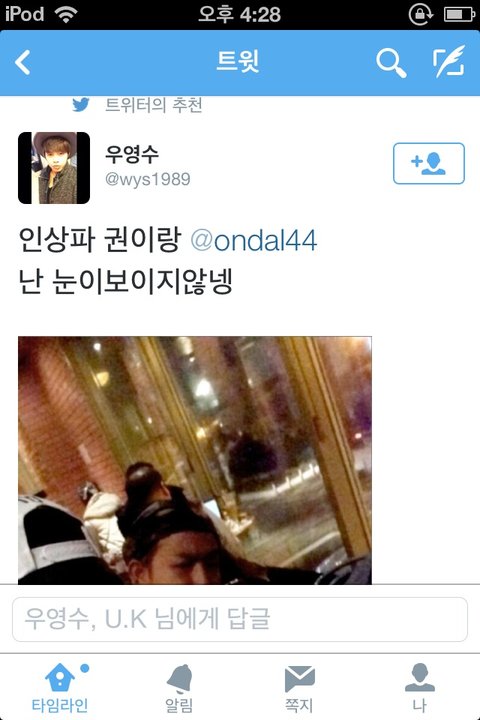Tap the 트위터의 추천 label
Image resolution: width=480 pixels, height=720 pixels.
[x=153, y=105]
